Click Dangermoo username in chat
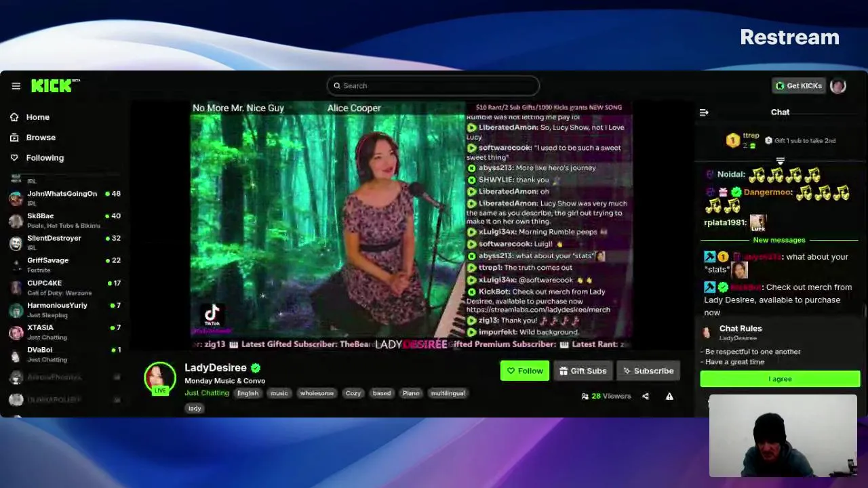The width and height of the screenshot is (868, 488). tap(768, 192)
